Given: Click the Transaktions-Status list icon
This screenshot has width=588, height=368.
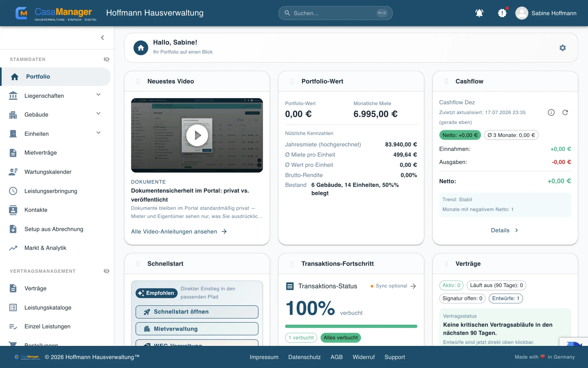Looking at the screenshot, I should (x=290, y=286).
